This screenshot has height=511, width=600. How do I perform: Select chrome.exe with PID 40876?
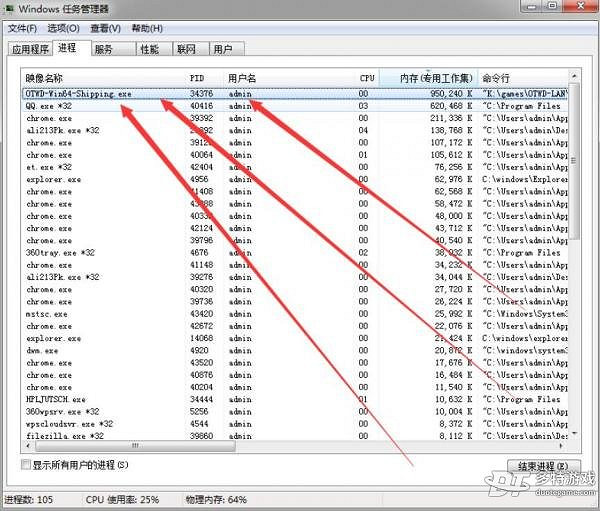coord(295,375)
